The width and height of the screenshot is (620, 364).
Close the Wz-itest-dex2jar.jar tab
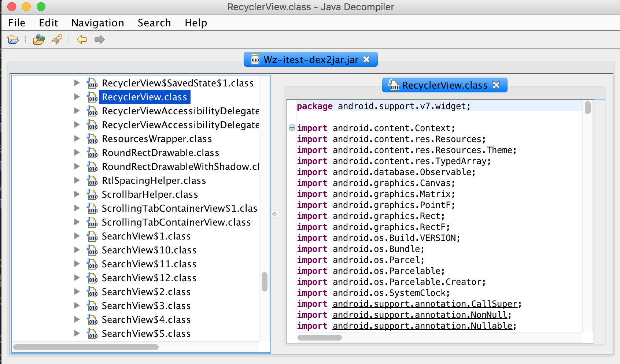point(366,59)
